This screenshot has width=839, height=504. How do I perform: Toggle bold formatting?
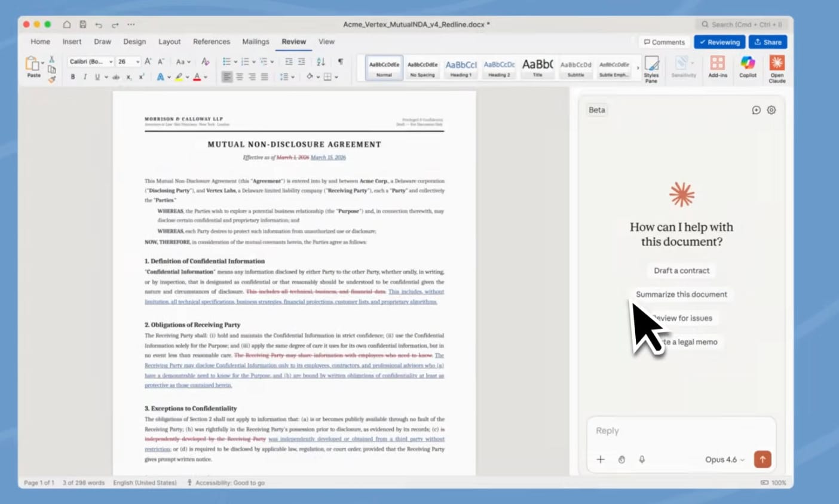click(x=73, y=77)
